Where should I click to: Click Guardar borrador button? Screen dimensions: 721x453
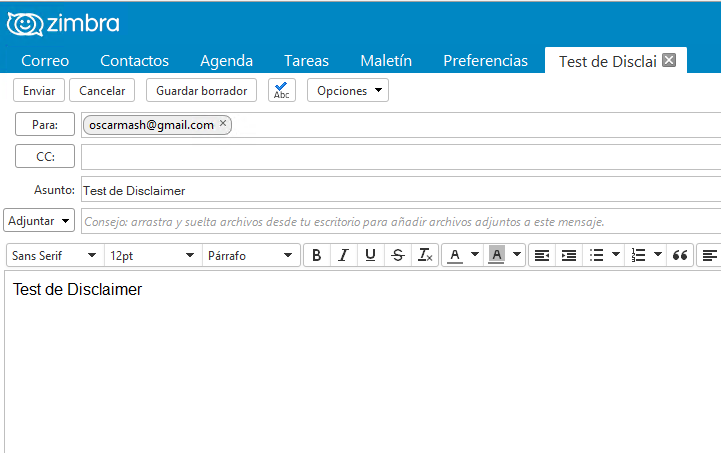click(201, 90)
